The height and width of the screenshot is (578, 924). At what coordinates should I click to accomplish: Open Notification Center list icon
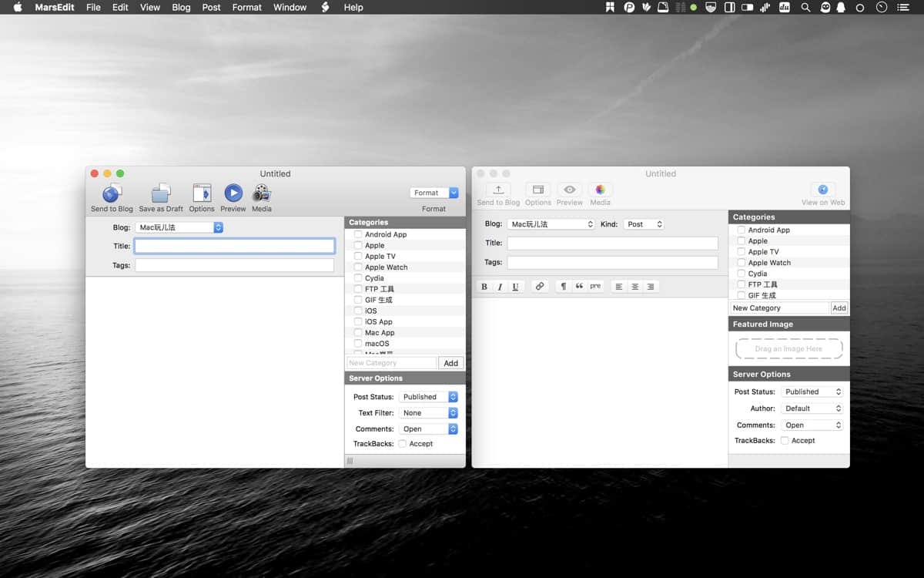pyautogui.click(x=903, y=7)
